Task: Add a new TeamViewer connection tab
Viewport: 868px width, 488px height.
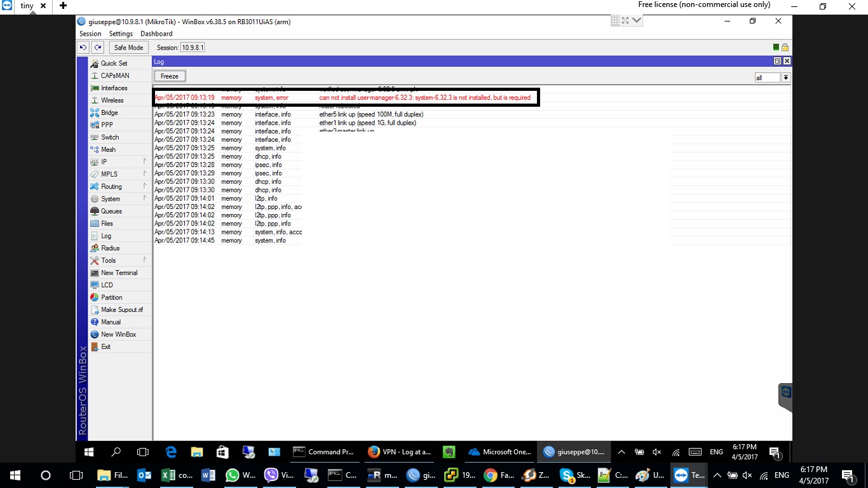Action: point(63,6)
